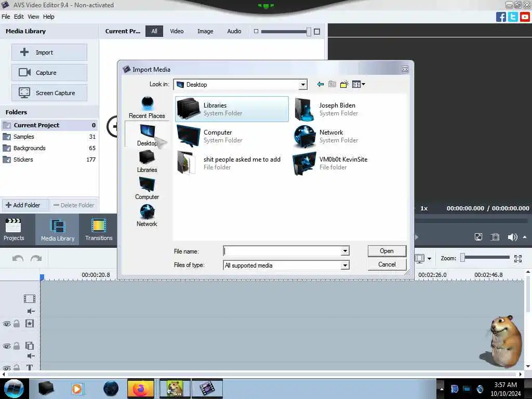Cancel the Import Media dialog
Image resolution: width=532 pixels, height=399 pixels.
(387, 264)
